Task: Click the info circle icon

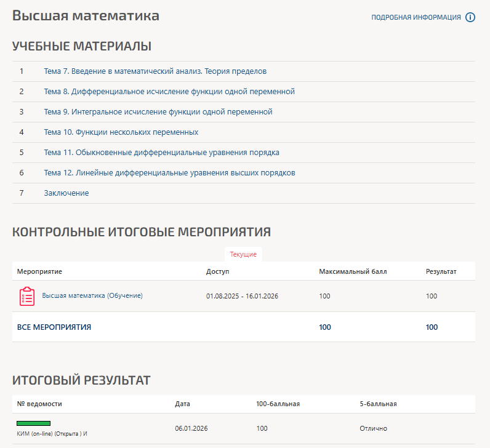Action: click(470, 17)
